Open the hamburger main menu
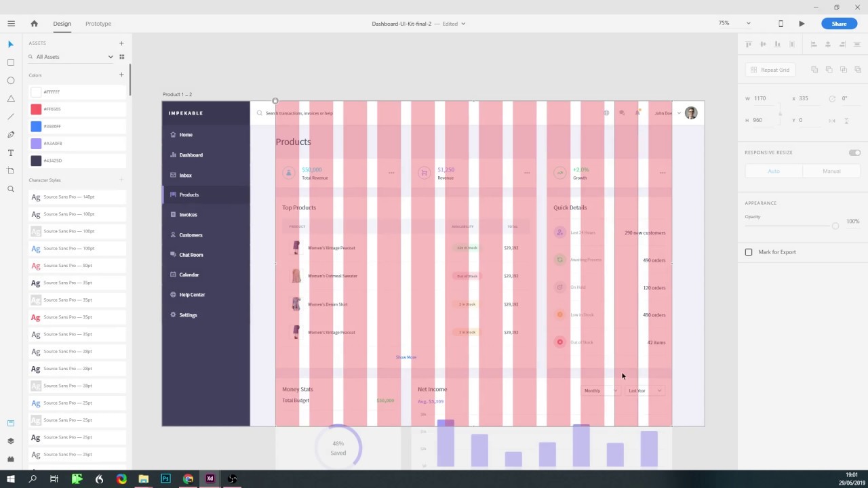Image resolution: width=868 pixels, height=488 pixels. (11, 24)
